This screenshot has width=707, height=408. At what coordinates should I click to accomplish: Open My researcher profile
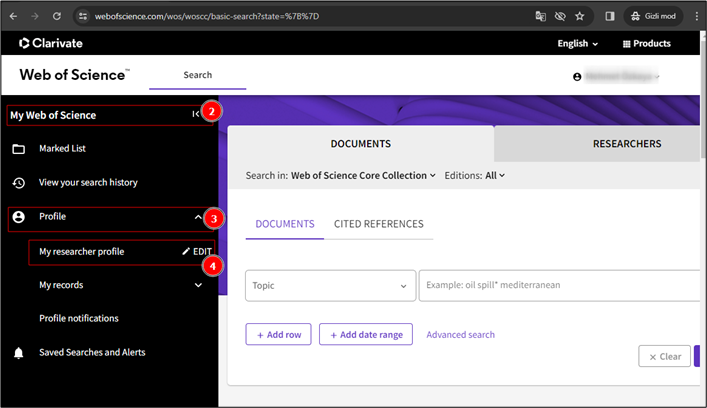(x=82, y=252)
